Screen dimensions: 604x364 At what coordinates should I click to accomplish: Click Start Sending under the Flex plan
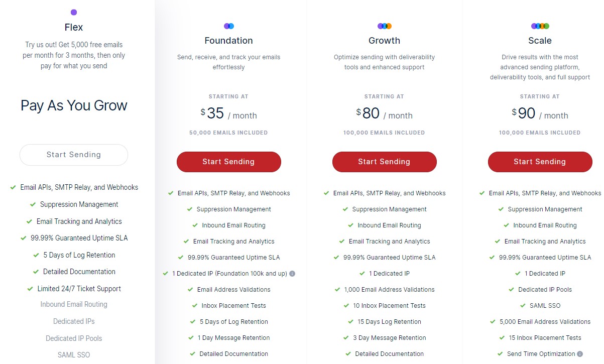(x=74, y=155)
